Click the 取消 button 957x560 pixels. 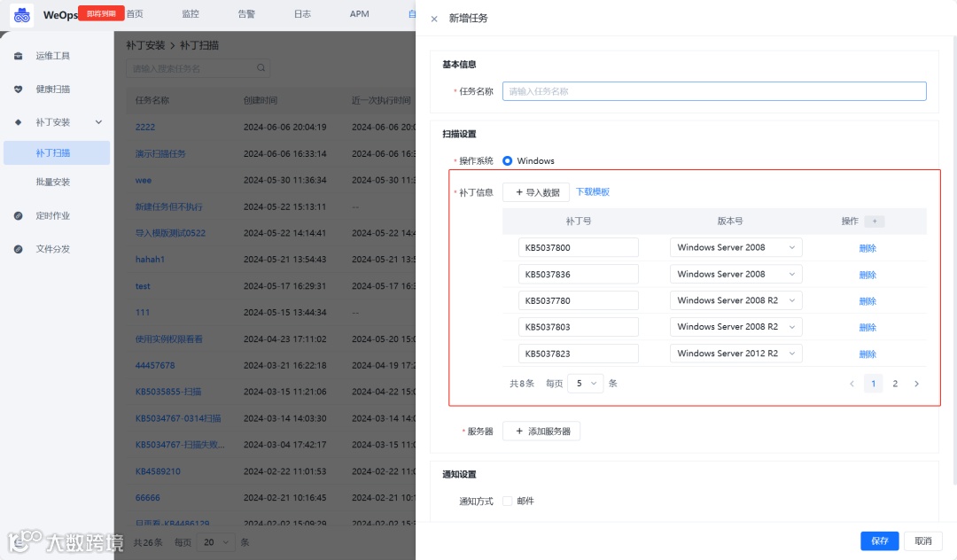tap(922, 541)
